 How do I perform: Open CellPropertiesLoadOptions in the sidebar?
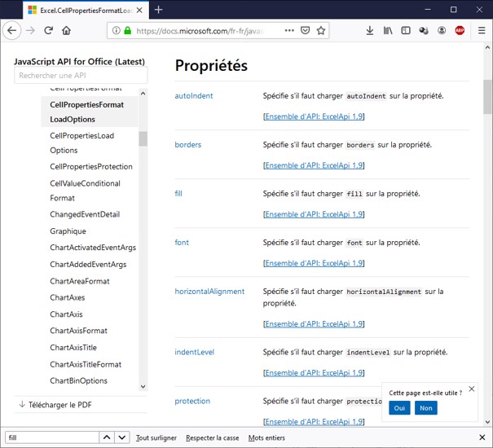81,143
